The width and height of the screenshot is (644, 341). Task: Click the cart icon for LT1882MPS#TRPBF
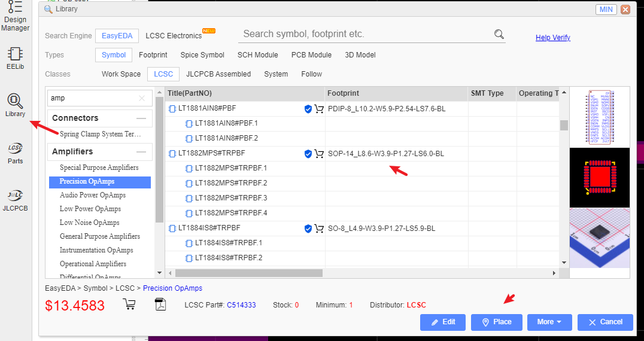coord(319,154)
